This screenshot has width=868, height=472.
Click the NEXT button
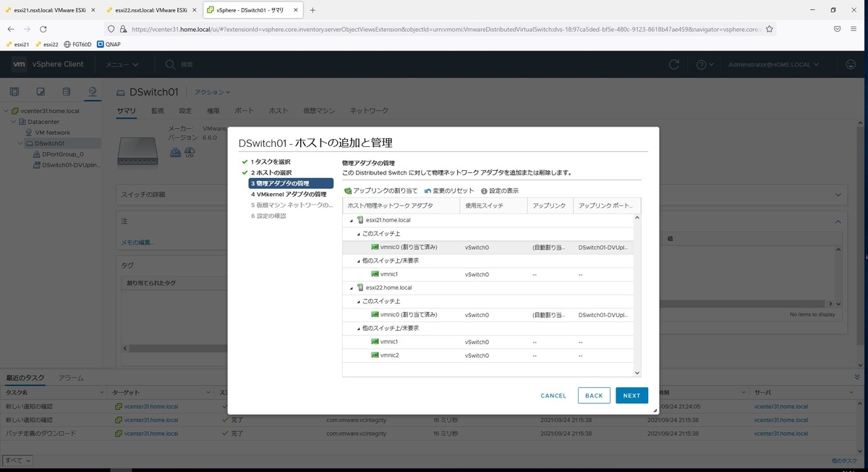click(631, 396)
